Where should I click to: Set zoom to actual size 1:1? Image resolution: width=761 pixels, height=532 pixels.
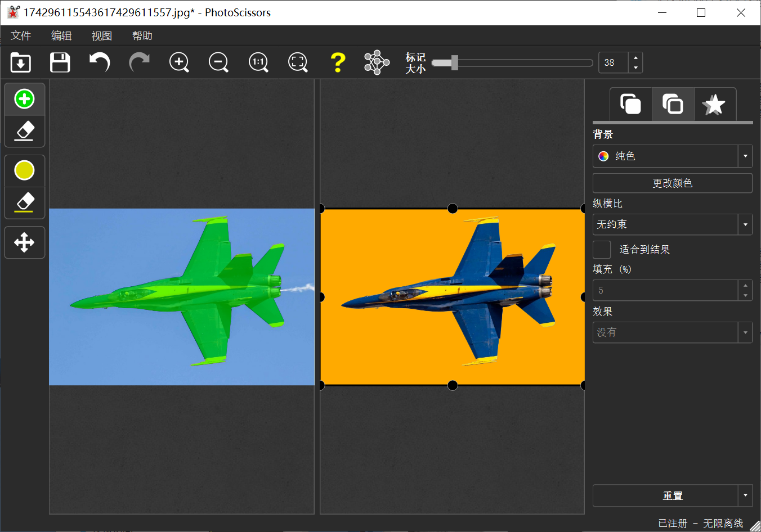coord(258,62)
